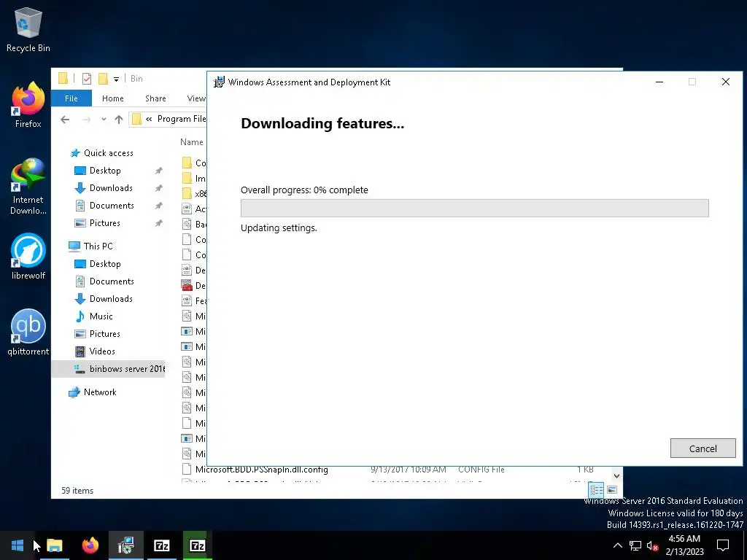Open the taskbar clock showing 4:56 AM
This screenshot has height=560, width=747.
684,545
